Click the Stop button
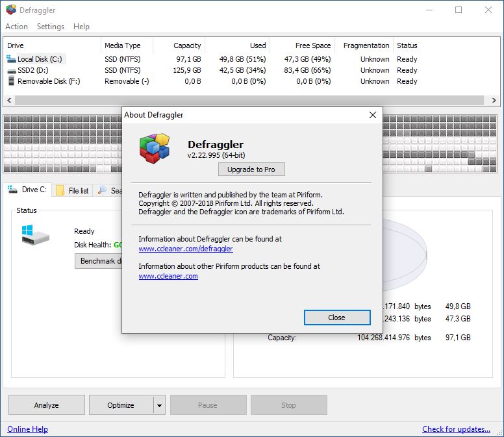504x437 pixels. tap(288, 405)
